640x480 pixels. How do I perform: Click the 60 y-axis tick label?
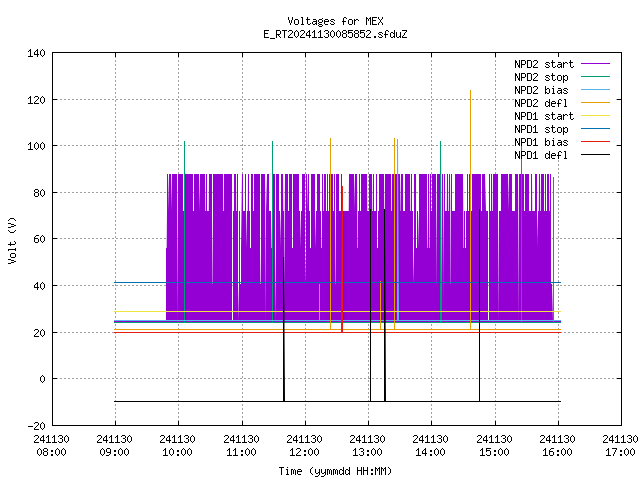pos(39,239)
